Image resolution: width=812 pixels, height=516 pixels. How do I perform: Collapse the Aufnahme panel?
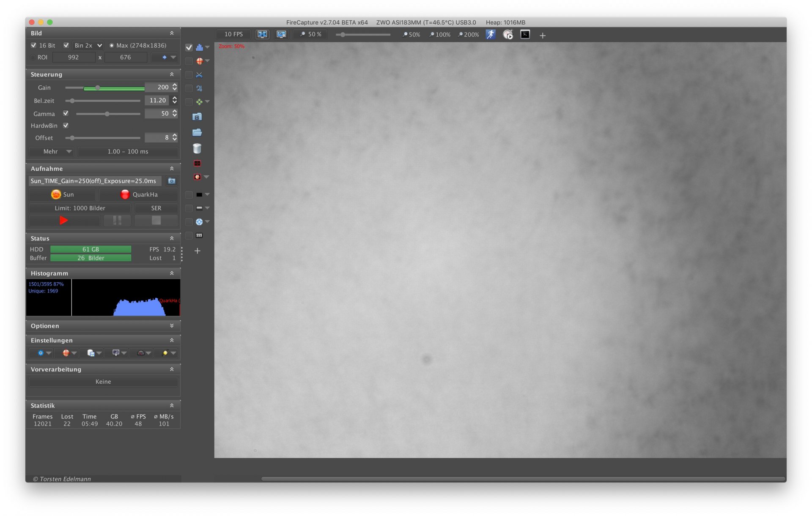pyautogui.click(x=172, y=169)
